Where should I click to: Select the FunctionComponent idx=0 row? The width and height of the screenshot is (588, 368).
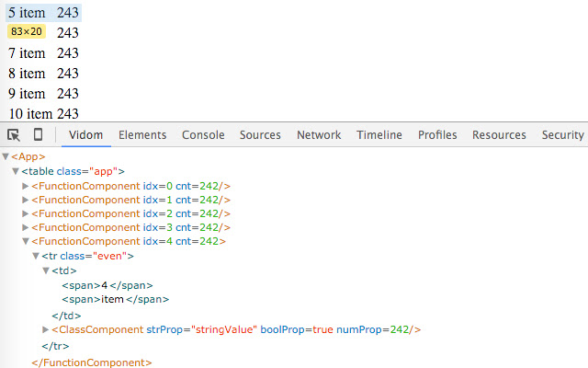pos(130,186)
